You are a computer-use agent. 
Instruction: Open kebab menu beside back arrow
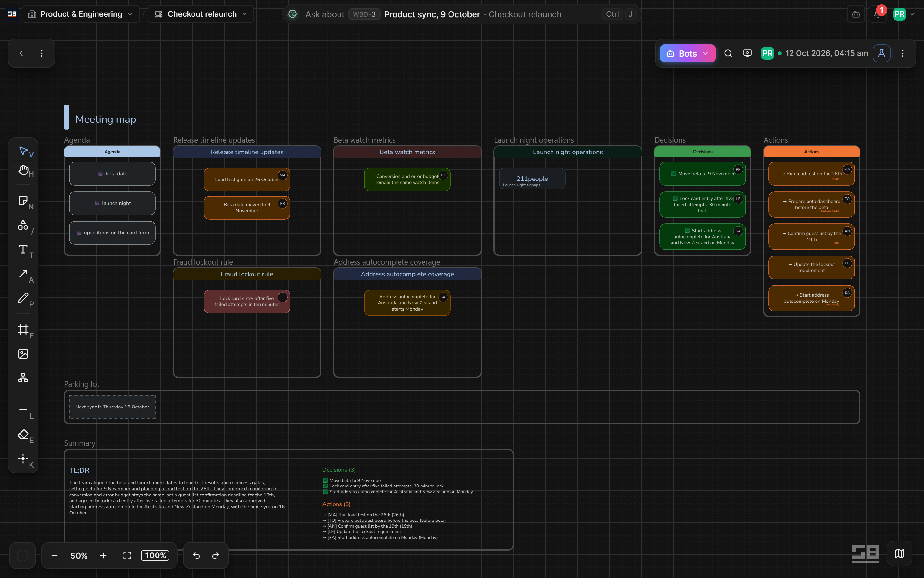click(x=42, y=54)
